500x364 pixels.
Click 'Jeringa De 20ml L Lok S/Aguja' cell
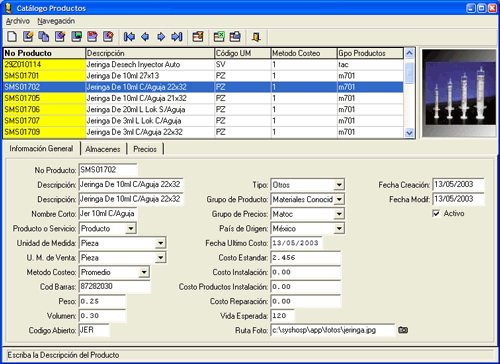coord(150,109)
